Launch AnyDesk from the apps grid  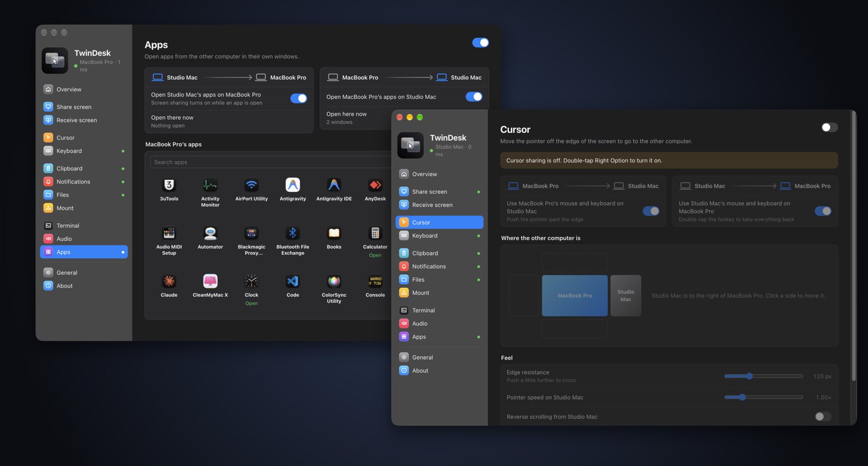click(x=375, y=186)
